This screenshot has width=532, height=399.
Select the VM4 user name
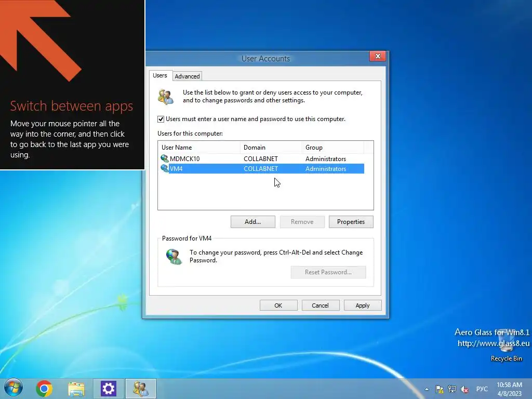pos(176,169)
